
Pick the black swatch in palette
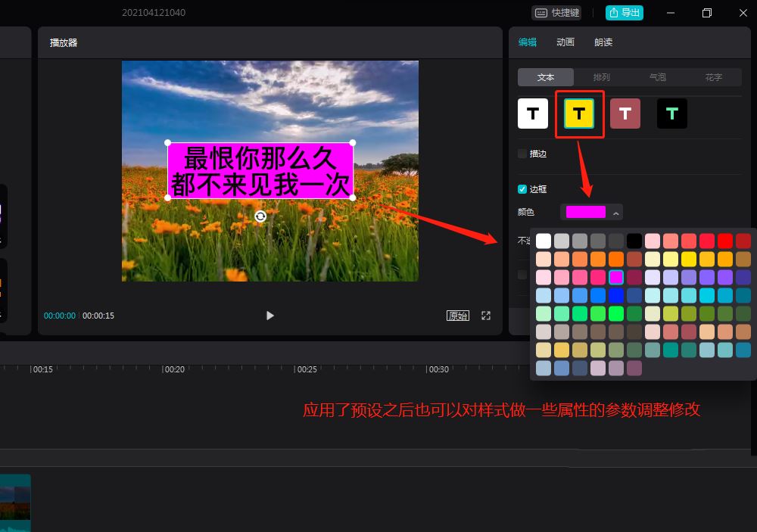[x=634, y=241]
